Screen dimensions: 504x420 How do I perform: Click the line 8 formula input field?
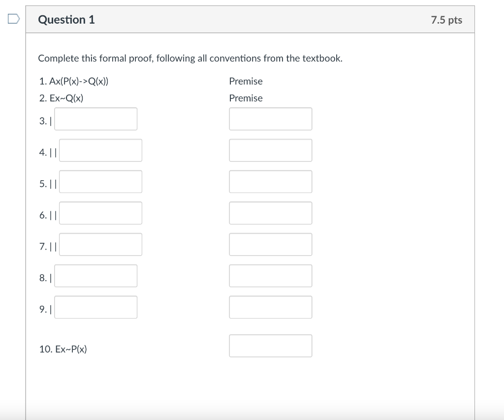(96, 276)
